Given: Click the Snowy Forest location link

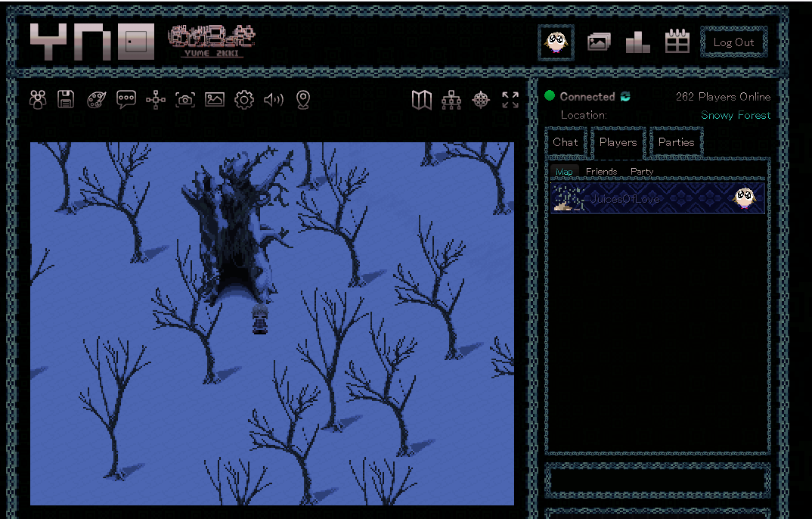Looking at the screenshot, I should point(735,115).
